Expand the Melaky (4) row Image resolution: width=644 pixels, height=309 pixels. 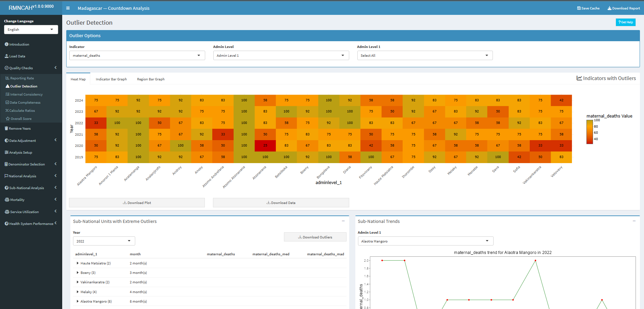[77, 292]
